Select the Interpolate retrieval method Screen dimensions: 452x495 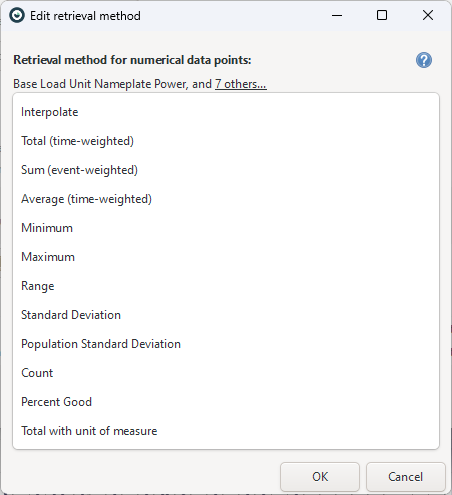[x=226, y=112]
